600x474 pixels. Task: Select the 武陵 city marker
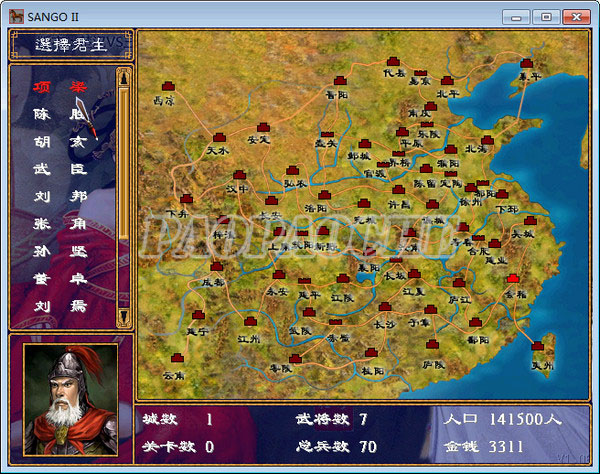click(309, 312)
